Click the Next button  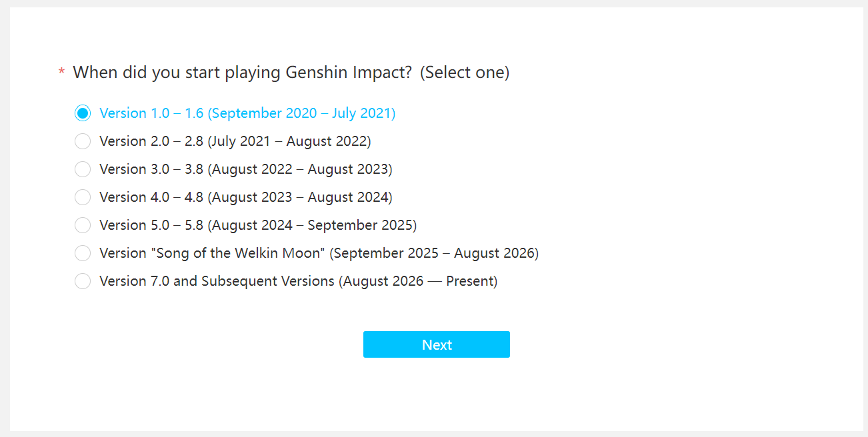click(x=437, y=344)
